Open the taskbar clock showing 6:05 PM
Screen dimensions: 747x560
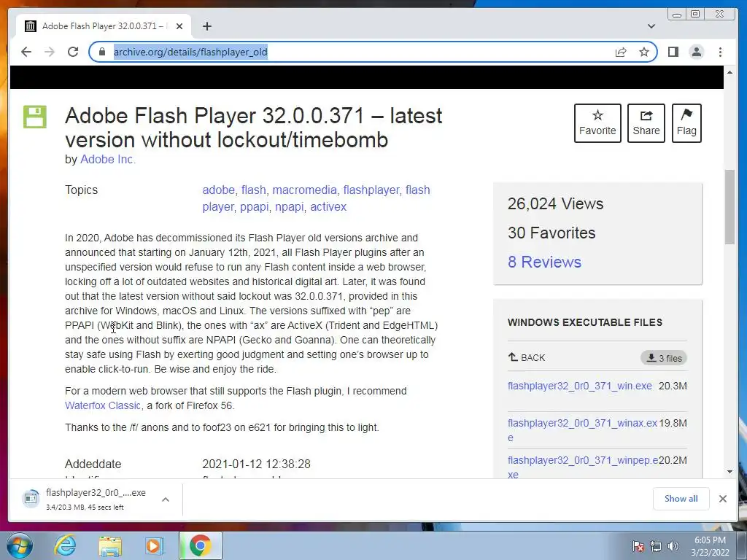pyautogui.click(x=710, y=546)
